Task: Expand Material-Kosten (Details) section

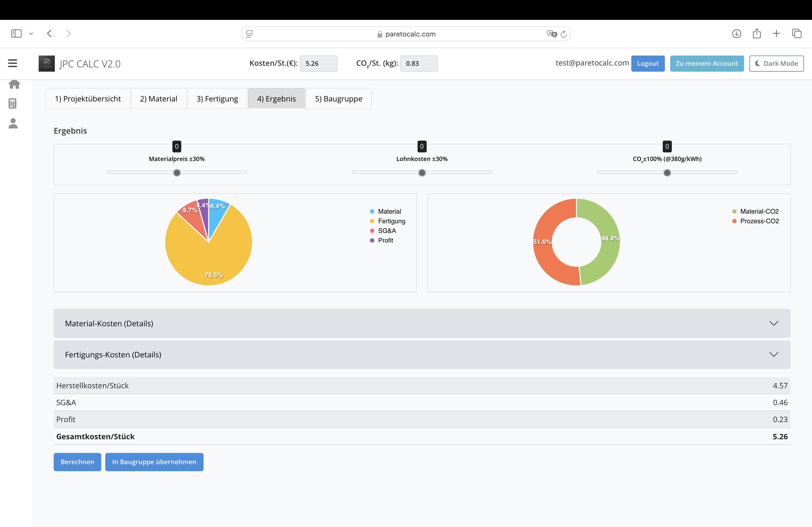Action: tap(422, 324)
